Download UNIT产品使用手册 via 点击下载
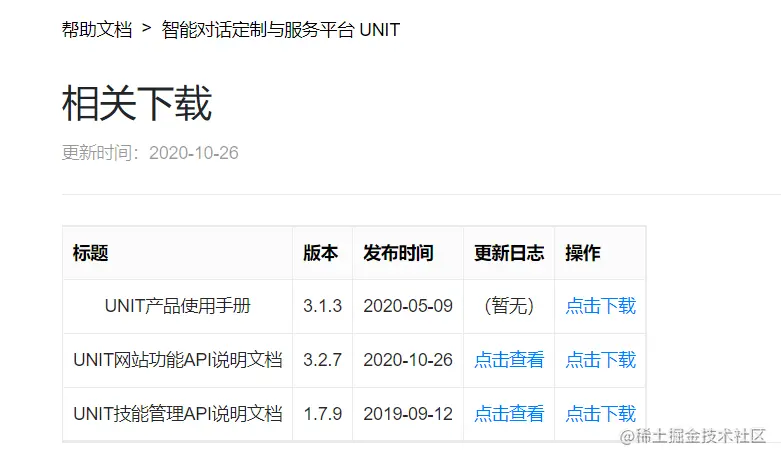The height and width of the screenshot is (460, 781). 600,306
